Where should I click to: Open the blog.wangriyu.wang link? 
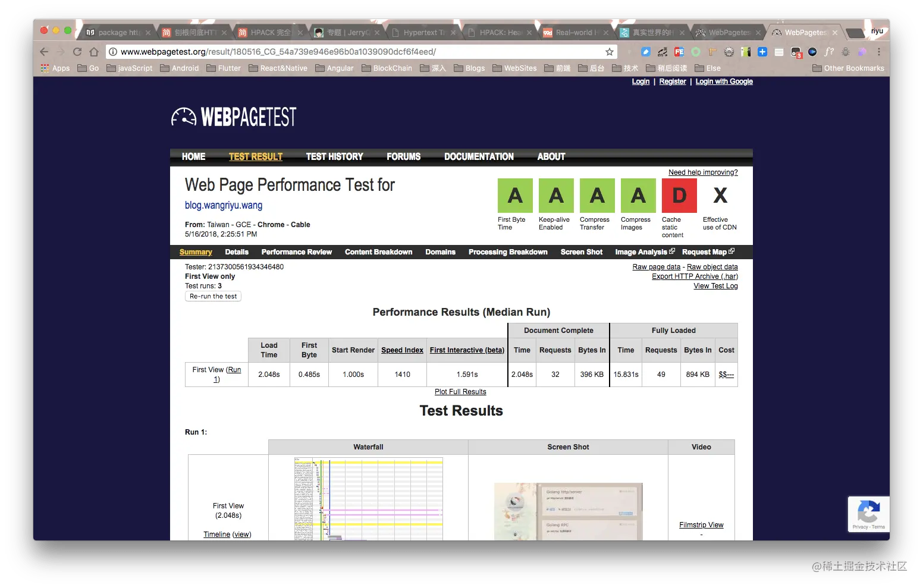tap(224, 205)
